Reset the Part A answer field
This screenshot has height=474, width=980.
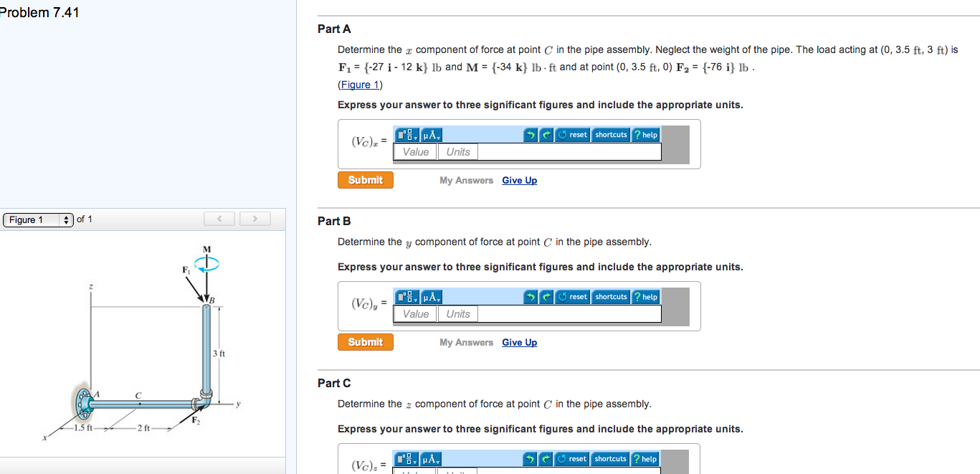572,134
